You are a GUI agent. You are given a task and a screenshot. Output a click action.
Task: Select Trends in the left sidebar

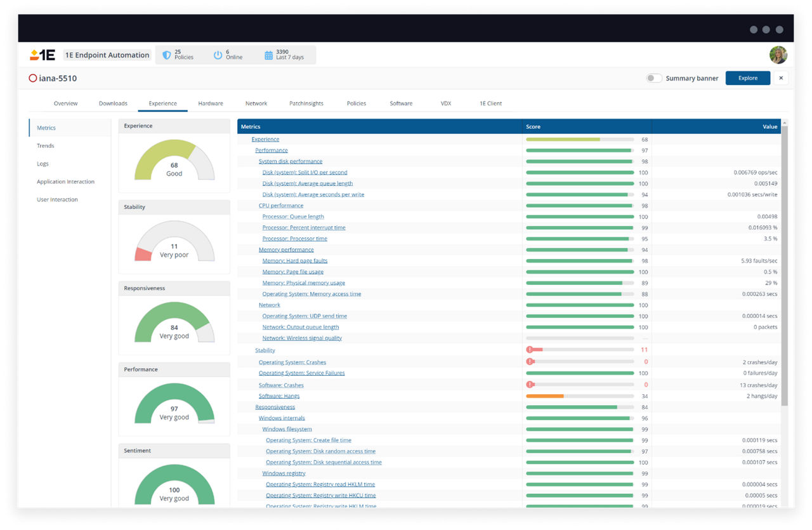pyautogui.click(x=46, y=146)
